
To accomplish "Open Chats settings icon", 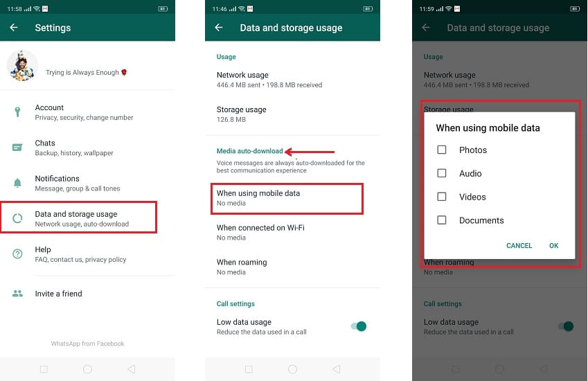I will [x=17, y=148].
